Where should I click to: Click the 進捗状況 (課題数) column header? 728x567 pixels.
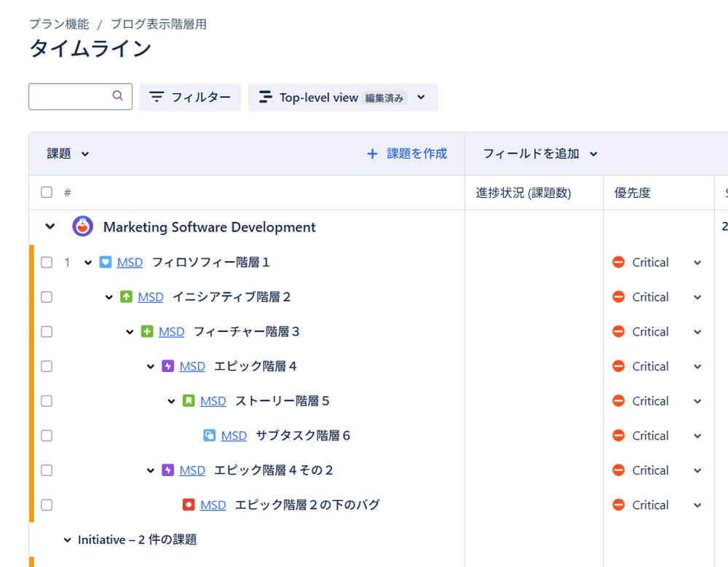click(523, 193)
